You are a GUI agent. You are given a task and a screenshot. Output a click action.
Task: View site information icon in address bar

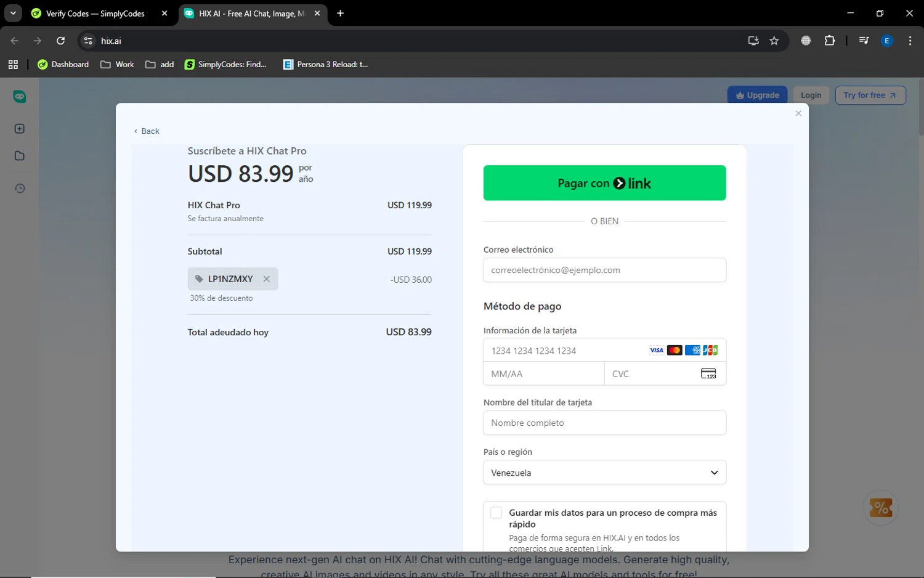click(x=88, y=41)
